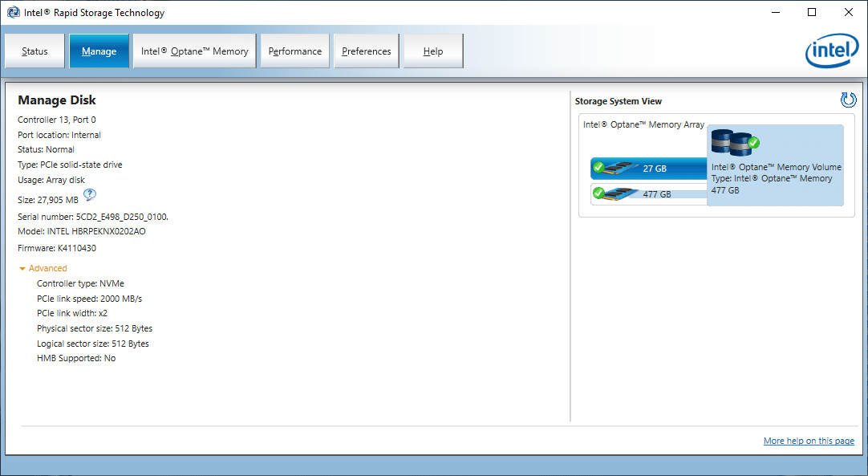This screenshot has height=476, width=868.
Task: Click the Port location: Internal text
Action: coord(59,135)
